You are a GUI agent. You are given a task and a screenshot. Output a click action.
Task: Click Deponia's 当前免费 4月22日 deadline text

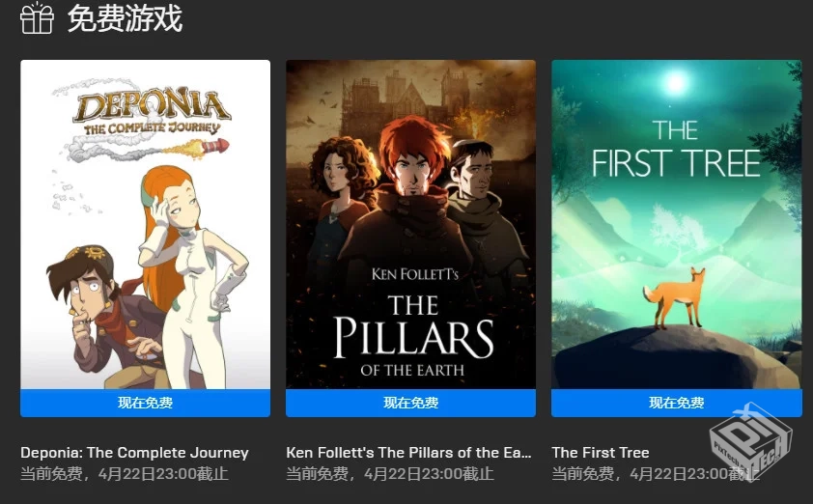tap(125, 473)
